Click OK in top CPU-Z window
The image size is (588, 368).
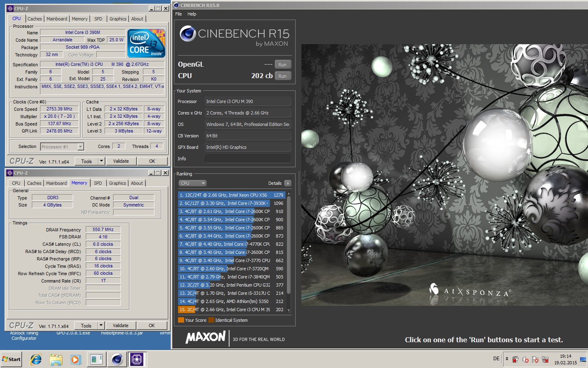coord(152,161)
